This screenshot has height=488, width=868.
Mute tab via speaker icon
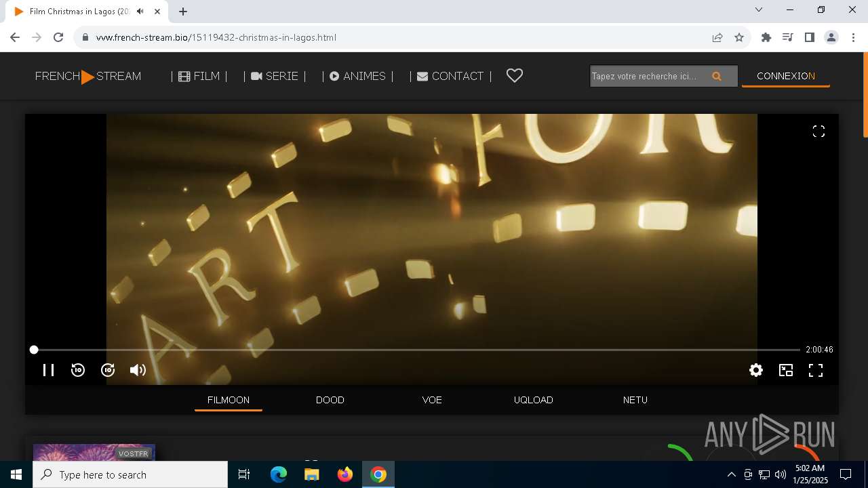pyautogui.click(x=140, y=12)
